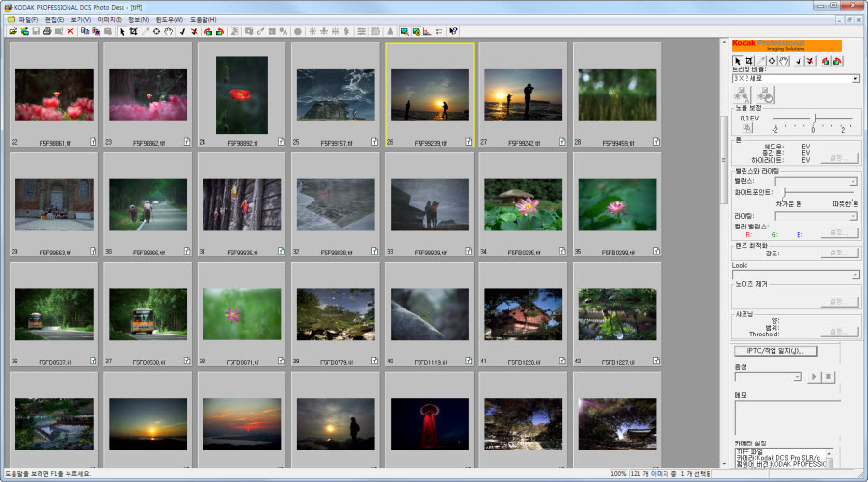
Task: Toggle the checkmark tag tool in main toolbar
Action: point(182,31)
